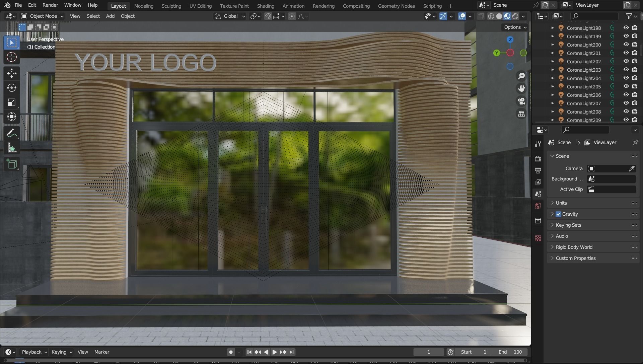Select the Rotate tool
Image resolution: width=643 pixels, height=364 pixels.
pos(12,88)
